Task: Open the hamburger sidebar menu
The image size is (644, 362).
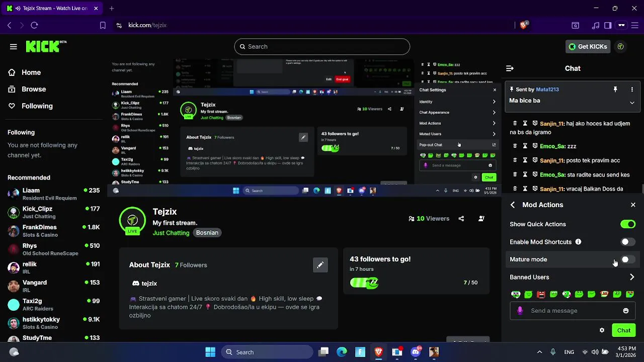Action: click(x=14, y=47)
